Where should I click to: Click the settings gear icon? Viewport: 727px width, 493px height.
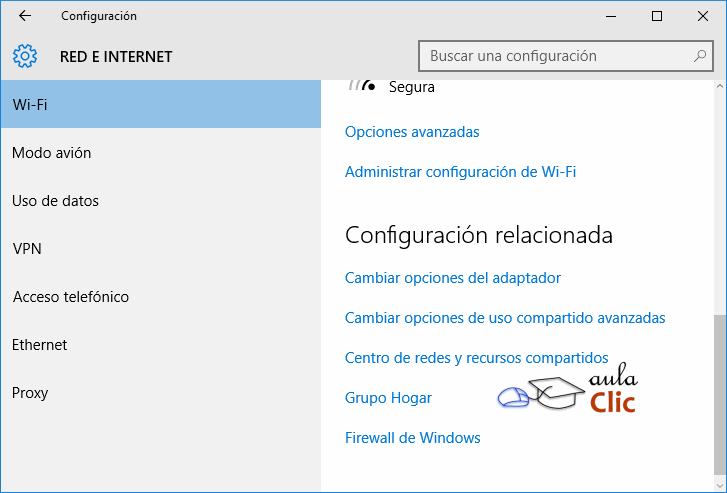(x=25, y=56)
